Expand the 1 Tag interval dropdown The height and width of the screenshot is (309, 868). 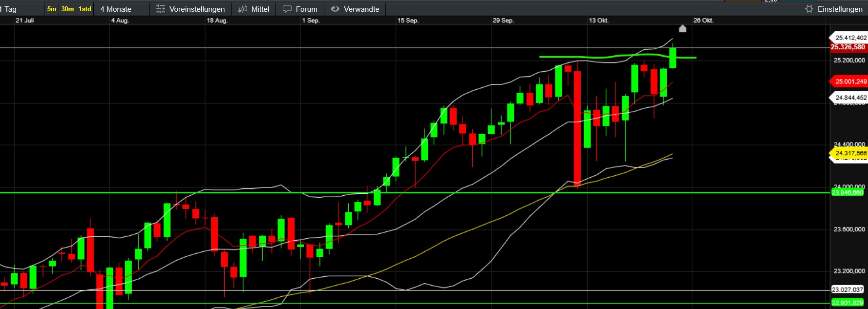click(10, 9)
